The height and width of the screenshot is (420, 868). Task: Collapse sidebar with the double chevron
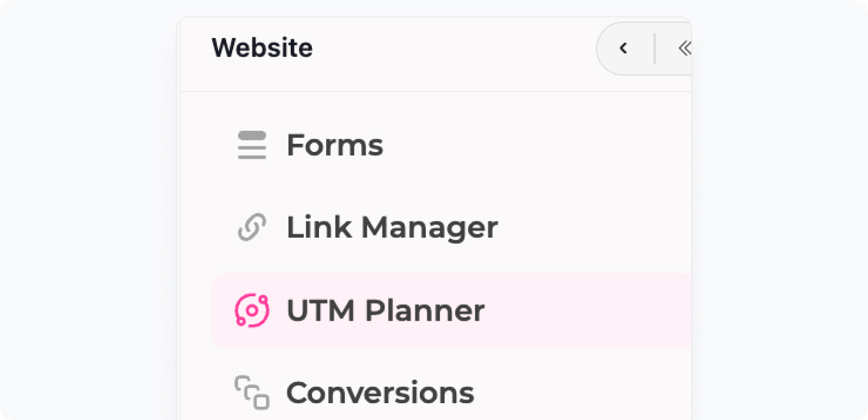point(685,48)
